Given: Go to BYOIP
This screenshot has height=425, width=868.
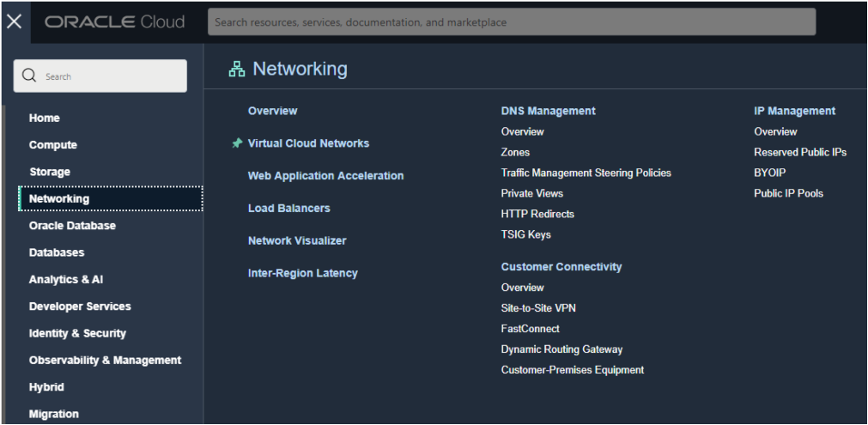Looking at the screenshot, I should click(x=769, y=173).
